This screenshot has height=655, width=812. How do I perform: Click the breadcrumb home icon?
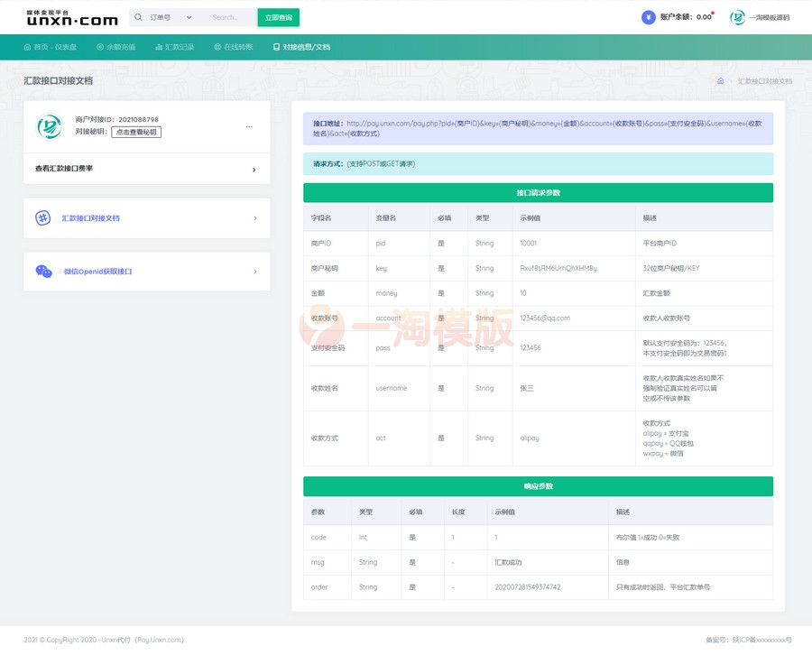coord(721,81)
